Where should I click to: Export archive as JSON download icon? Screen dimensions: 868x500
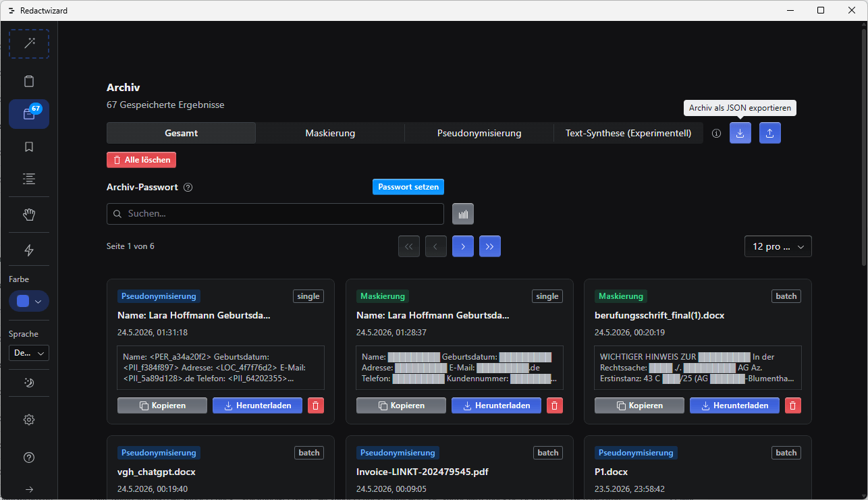pyautogui.click(x=740, y=133)
